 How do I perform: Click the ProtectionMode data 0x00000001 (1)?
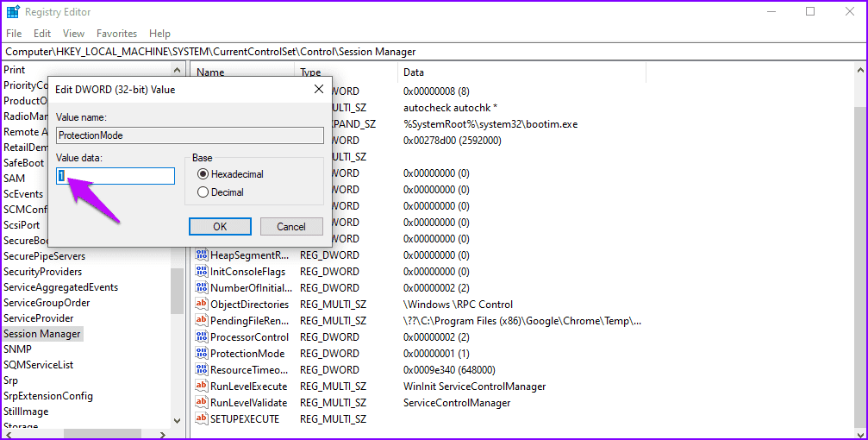pos(437,353)
